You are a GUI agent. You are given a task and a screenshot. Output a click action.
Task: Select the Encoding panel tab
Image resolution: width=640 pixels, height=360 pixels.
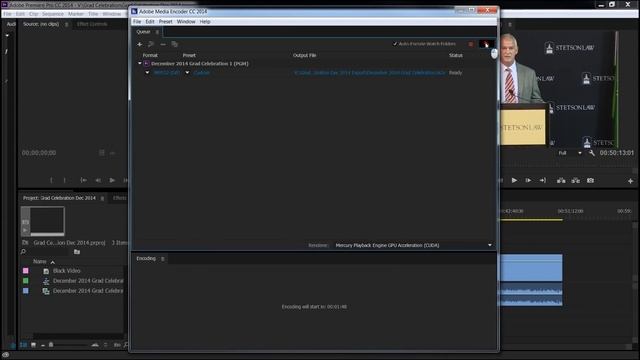[x=146, y=258]
